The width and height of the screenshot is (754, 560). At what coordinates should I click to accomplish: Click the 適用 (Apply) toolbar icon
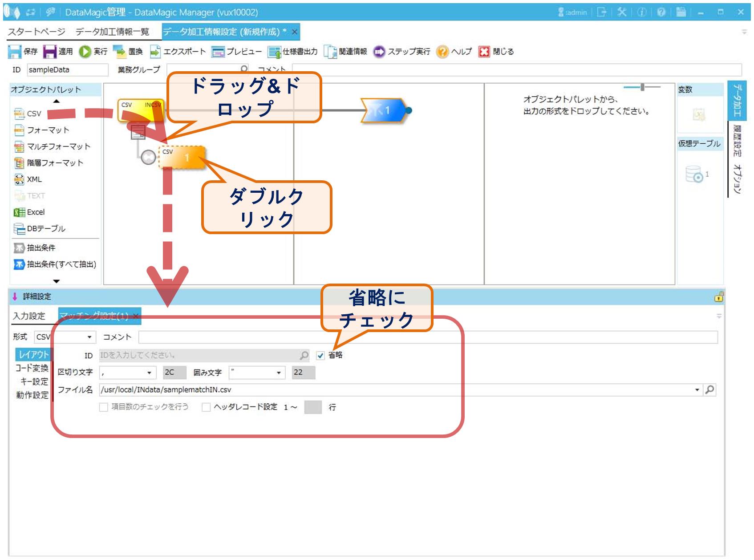click(x=50, y=52)
